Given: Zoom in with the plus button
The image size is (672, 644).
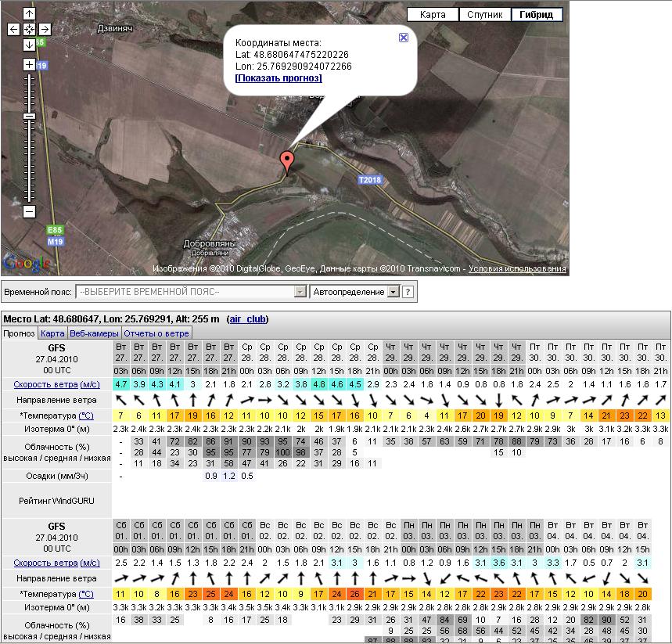Looking at the screenshot, I should click(x=29, y=64).
